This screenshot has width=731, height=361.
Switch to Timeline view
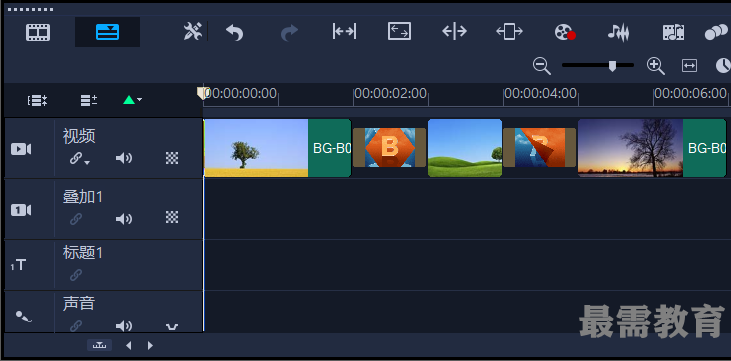[x=107, y=32]
